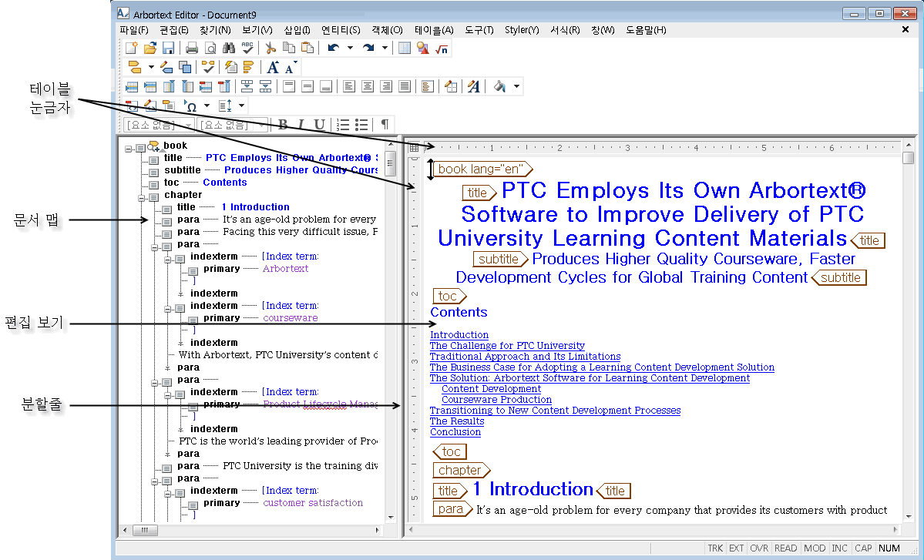Follow the Conclusion link
The height and width of the screenshot is (560, 924).
pos(455,431)
